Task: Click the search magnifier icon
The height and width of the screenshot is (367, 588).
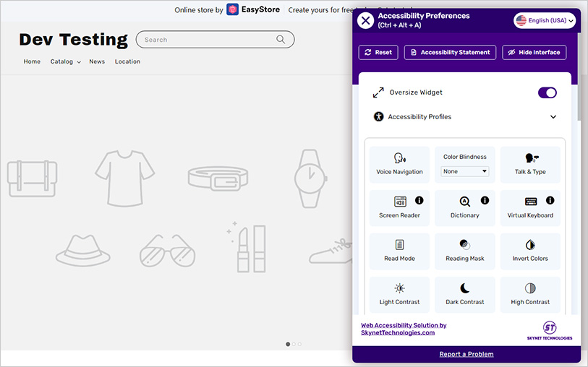Action: (x=281, y=39)
